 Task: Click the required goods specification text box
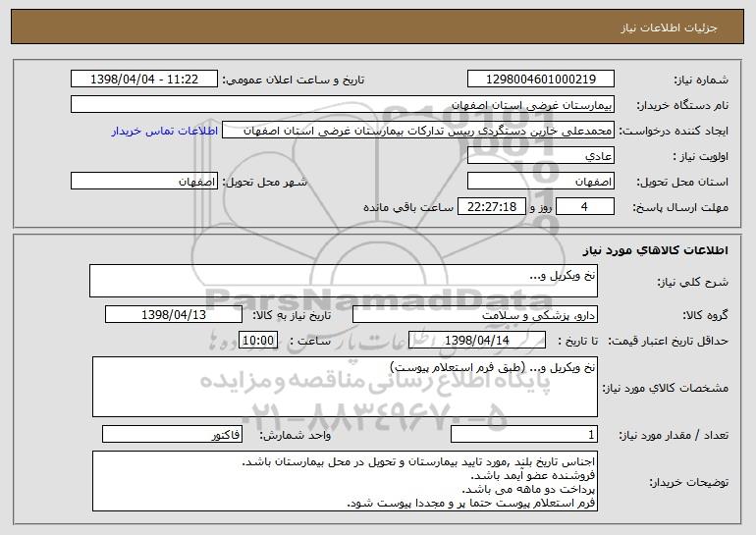(x=345, y=387)
